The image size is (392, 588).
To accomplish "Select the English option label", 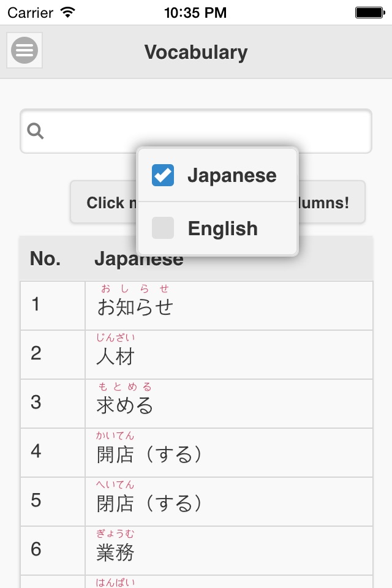I will click(x=222, y=228).
